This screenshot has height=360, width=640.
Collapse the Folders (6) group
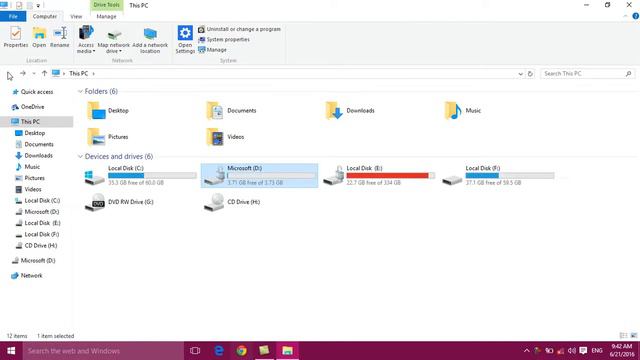click(80, 91)
